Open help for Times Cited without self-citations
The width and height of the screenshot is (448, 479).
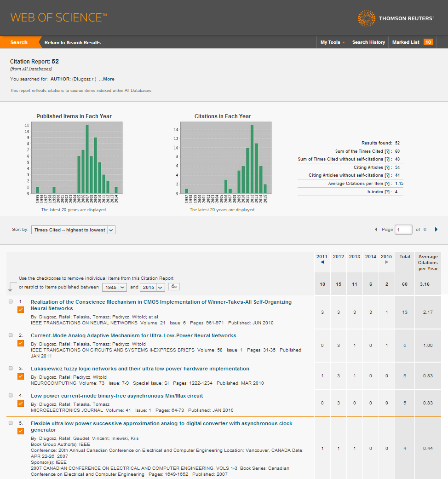[x=387, y=159]
